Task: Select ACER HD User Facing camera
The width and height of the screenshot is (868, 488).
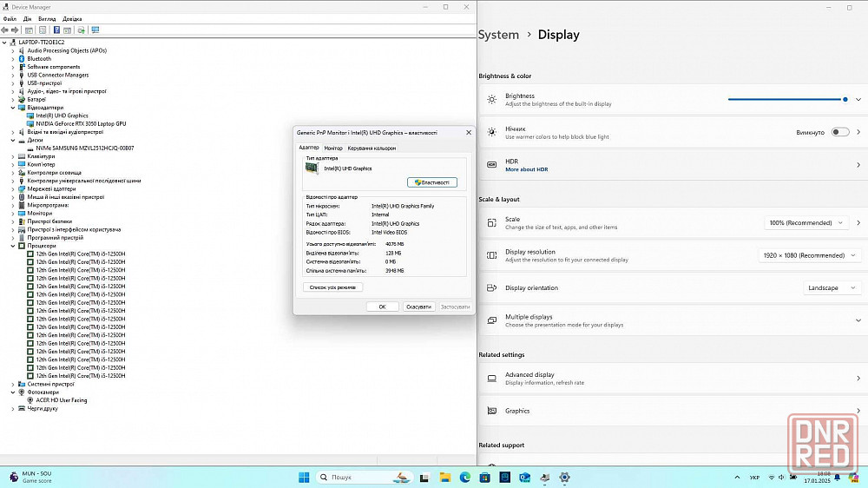Action: pyautogui.click(x=62, y=400)
